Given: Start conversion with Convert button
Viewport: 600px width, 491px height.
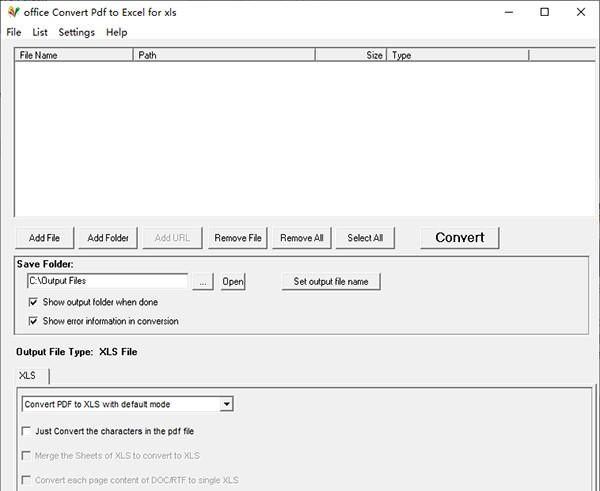Looking at the screenshot, I should click(460, 238).
